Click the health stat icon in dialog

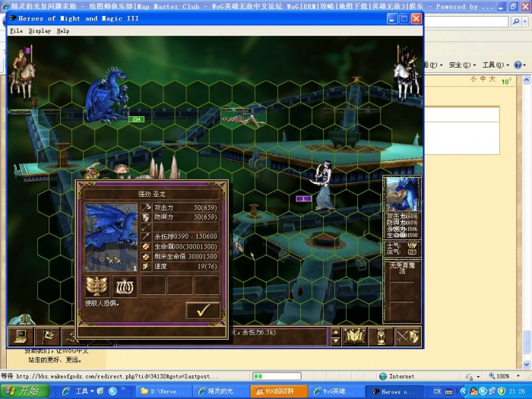(146, 247)
